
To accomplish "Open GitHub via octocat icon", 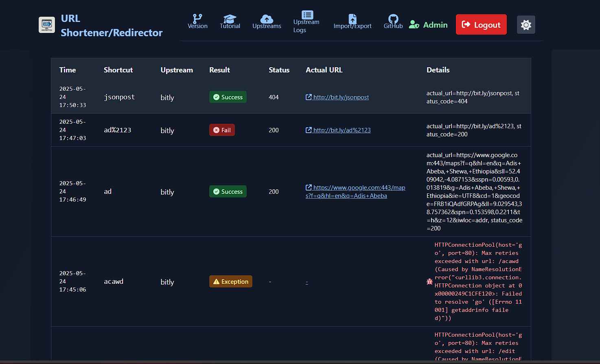I will (x=393, y=19).
